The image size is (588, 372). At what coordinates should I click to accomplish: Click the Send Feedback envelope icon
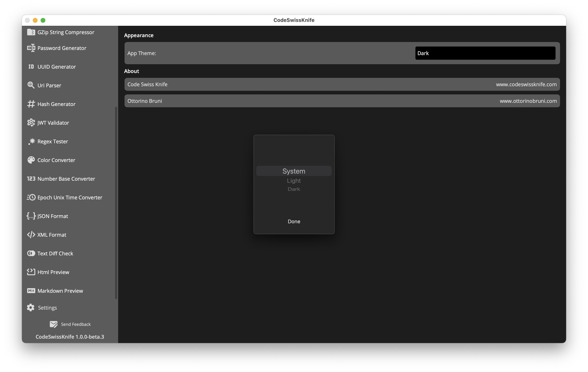tap(54, 324)
